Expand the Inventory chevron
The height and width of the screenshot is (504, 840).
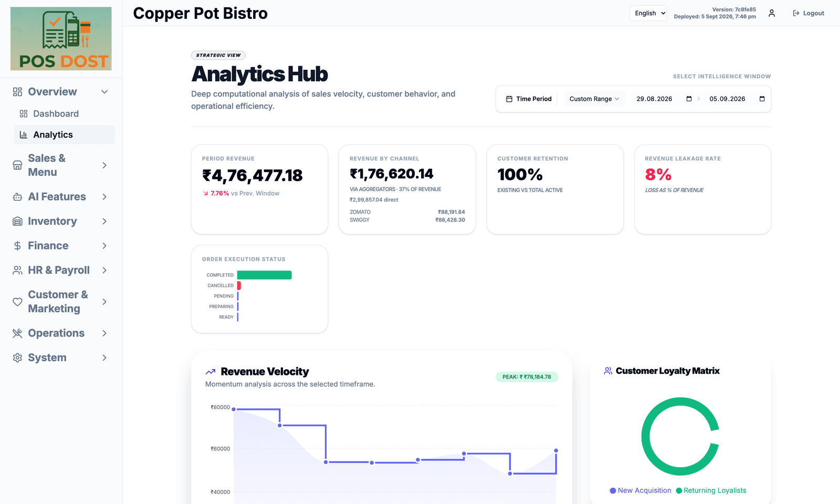104,222
